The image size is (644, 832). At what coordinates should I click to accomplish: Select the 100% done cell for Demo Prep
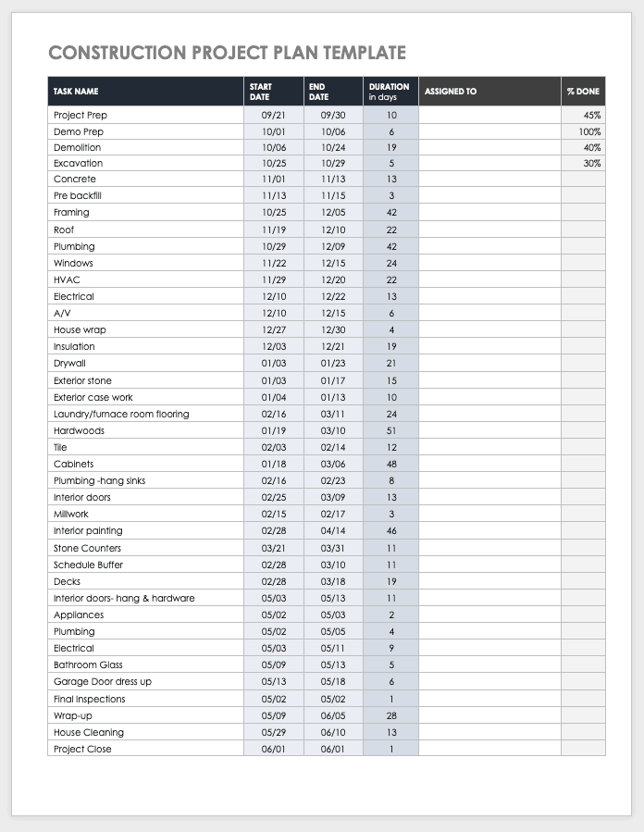[x=589, y=132]
